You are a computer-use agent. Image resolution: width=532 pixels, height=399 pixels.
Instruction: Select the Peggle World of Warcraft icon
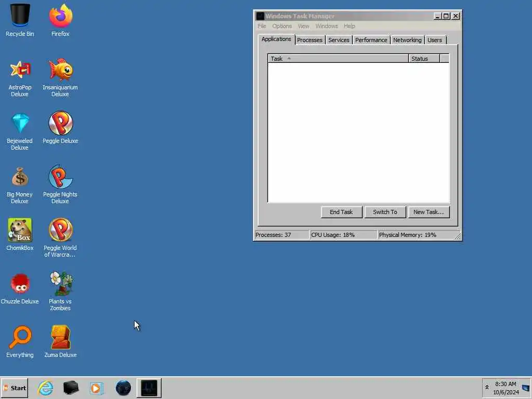click(60, 237)
